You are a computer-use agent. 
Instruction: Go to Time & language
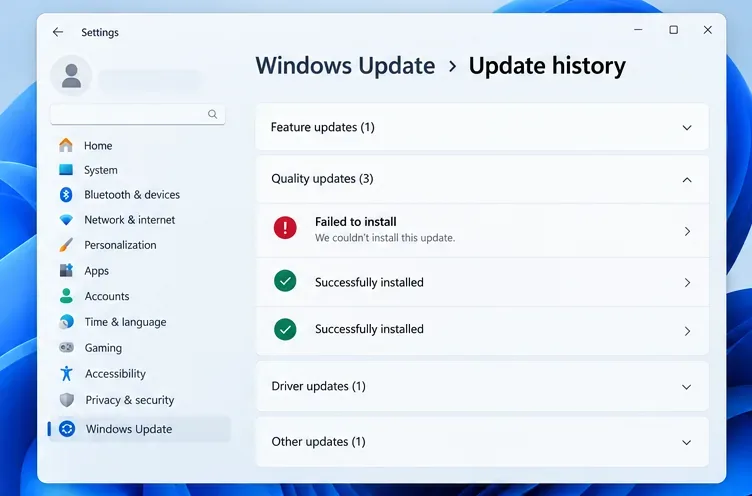click(x=126, y=322)
